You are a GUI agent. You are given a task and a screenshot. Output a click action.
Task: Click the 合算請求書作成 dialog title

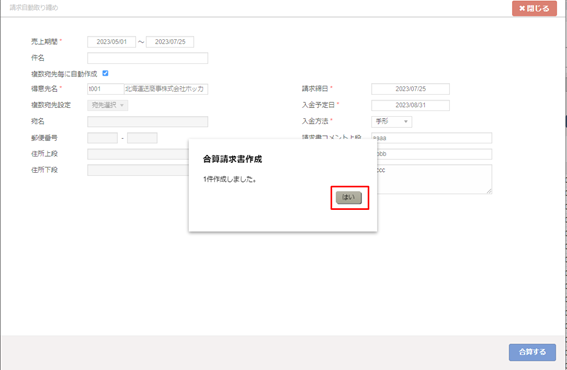pyautogui.click(x=232, y=159)
